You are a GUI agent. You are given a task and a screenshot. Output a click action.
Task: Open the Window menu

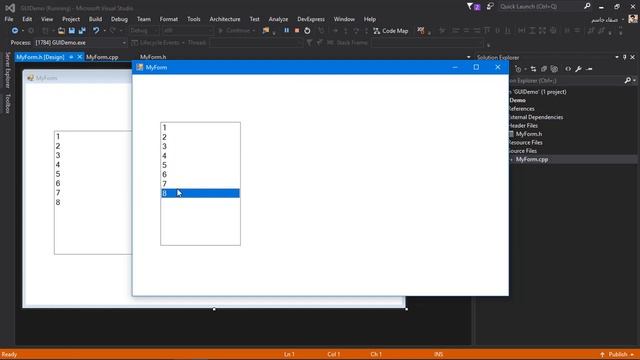coord(344,19)
